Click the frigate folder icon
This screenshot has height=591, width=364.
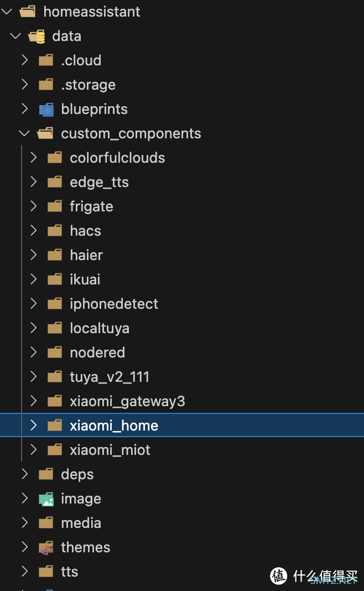[x=55, y=206]
